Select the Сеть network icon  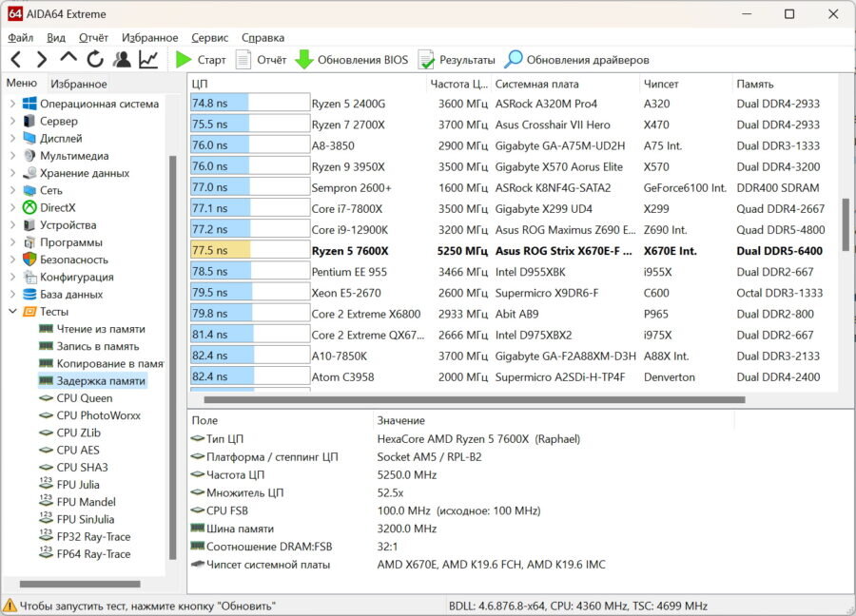[29, 190]
